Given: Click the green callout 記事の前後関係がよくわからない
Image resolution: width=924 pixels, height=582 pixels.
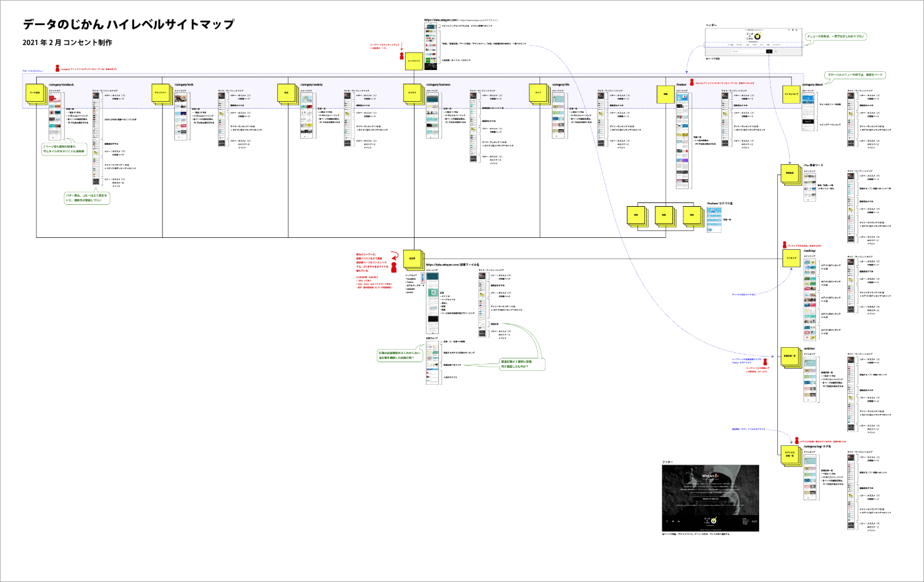Looking at the screenshot, I should coord(400,355).
